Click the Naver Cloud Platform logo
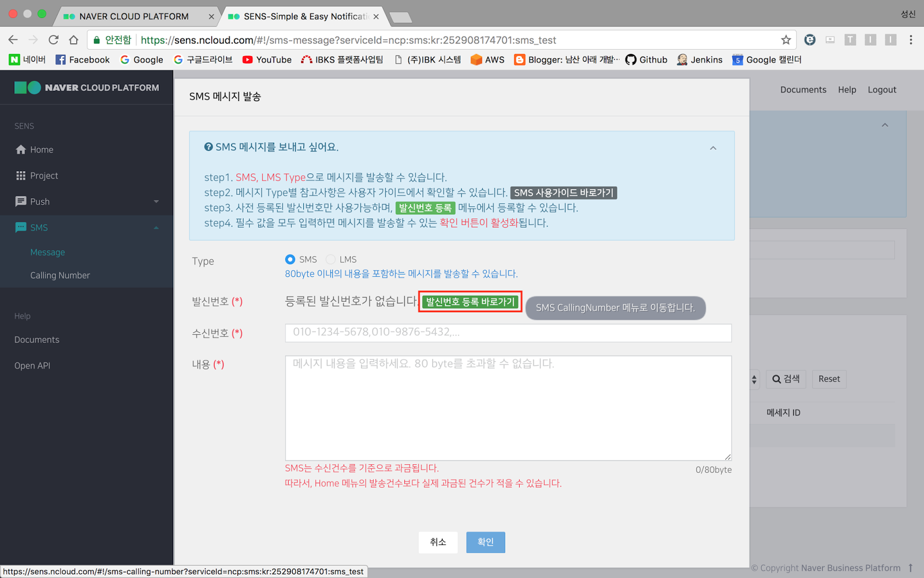 point(87,87)
